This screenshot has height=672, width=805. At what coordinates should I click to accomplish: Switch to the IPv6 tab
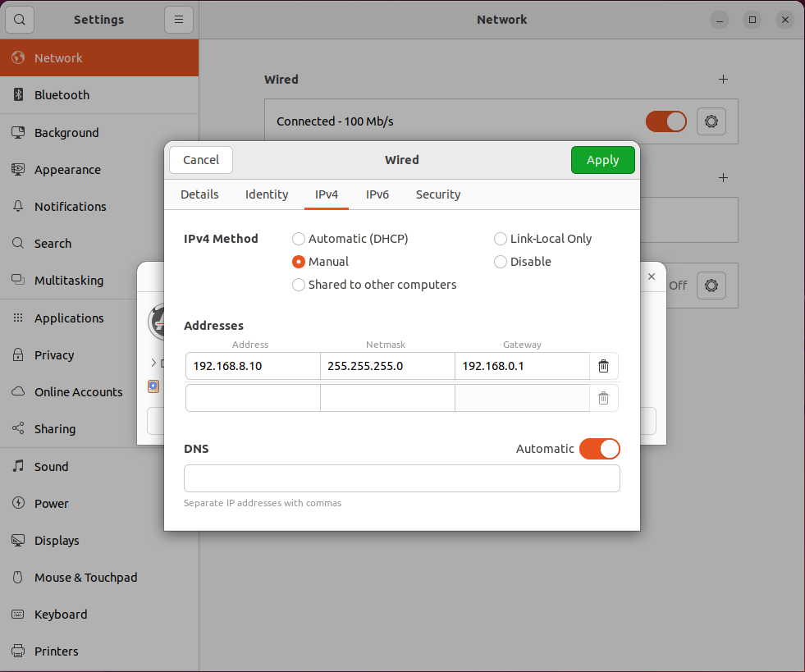[x=377, y=194]
